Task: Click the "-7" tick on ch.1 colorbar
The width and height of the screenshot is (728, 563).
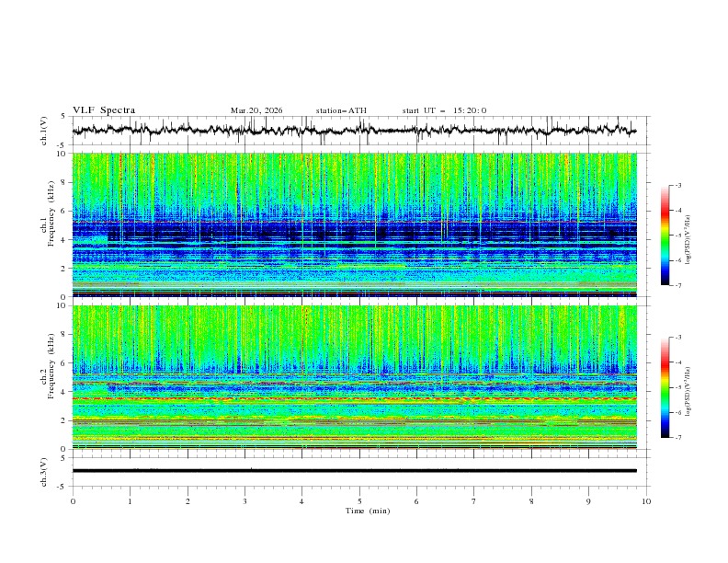Action: point(677,285)
